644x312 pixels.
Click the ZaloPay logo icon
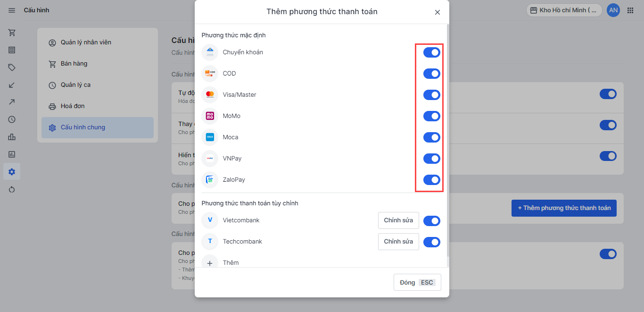coord(210,180)
